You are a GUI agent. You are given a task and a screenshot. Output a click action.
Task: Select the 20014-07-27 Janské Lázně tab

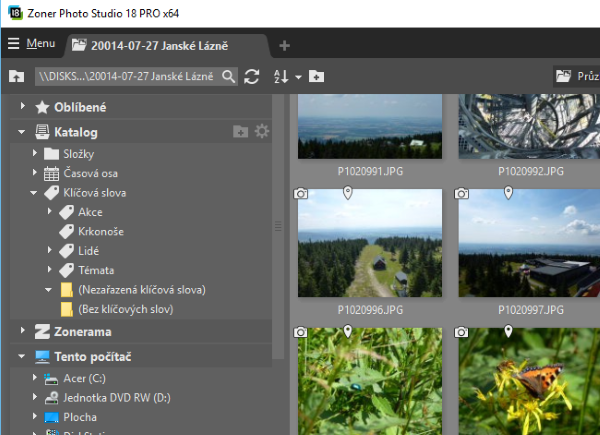pyautogui.click(x=167, y=46)
